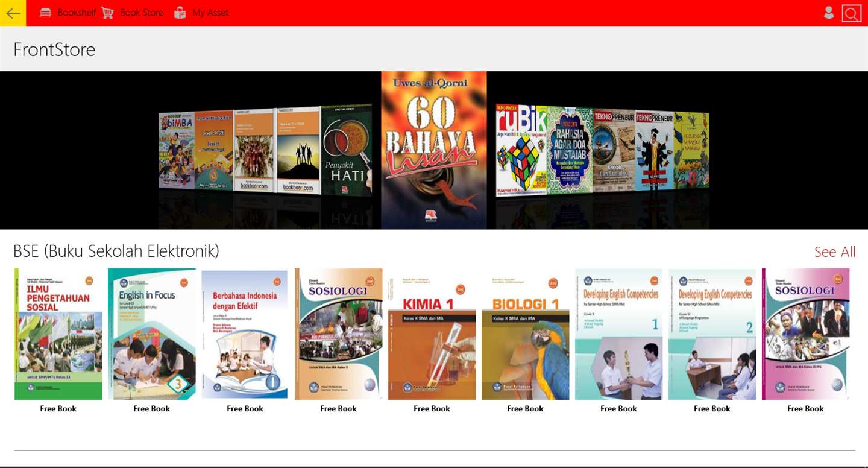Open Developing English Competencies 2 cover
Image resolution: width=868 pixels, height=468 pixels.
point(712,334)
